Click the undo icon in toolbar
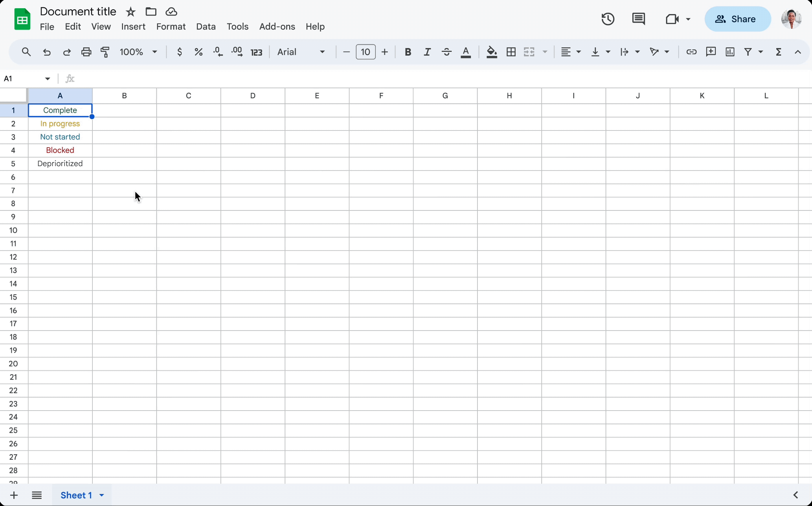812x506 pixels. (x=46, y=52)
